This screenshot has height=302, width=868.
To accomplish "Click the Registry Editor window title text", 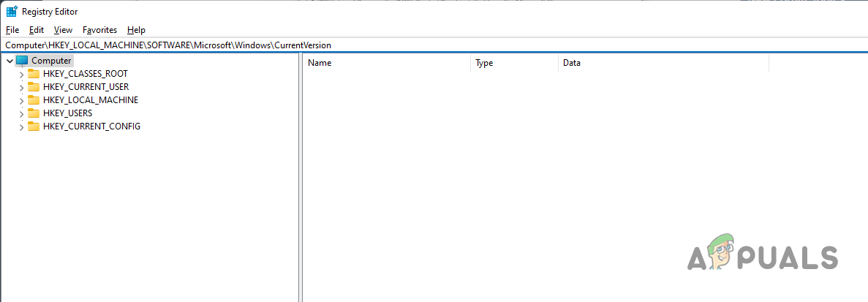I will tap(50, 12).
